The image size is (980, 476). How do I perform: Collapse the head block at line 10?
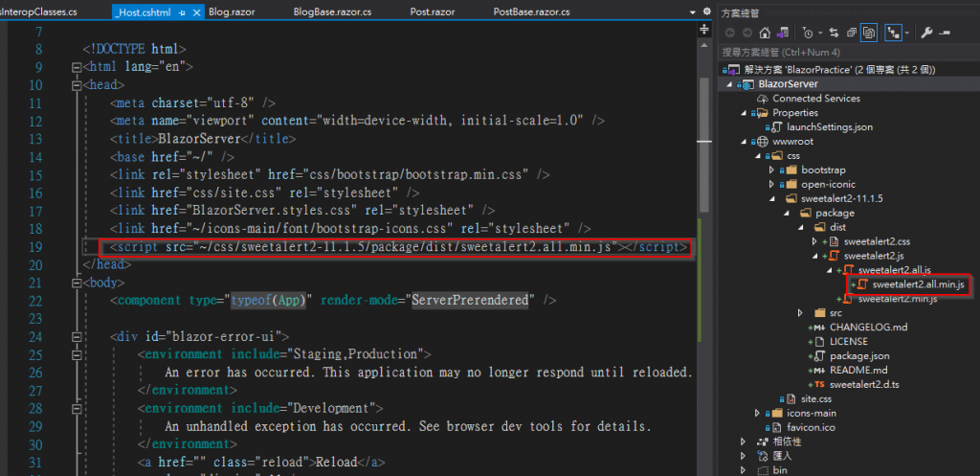tap(77, 85)
